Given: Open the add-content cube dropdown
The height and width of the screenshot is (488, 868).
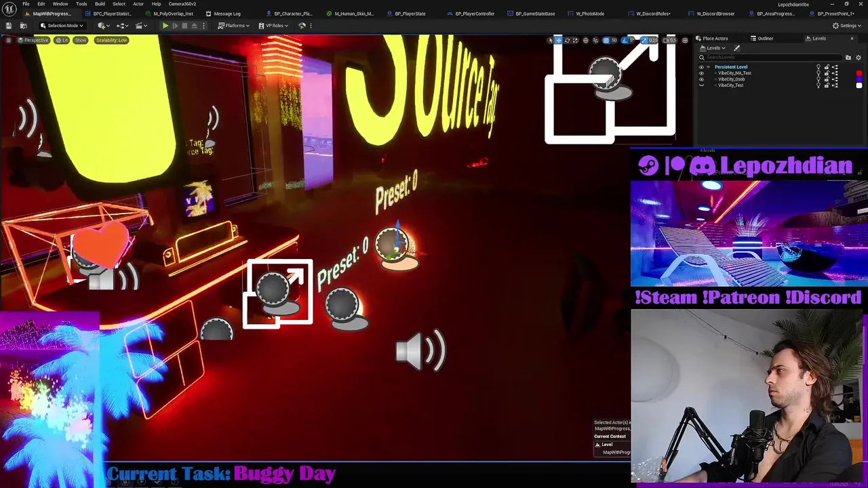Looking at the screenshot, I should pos(104,26).
